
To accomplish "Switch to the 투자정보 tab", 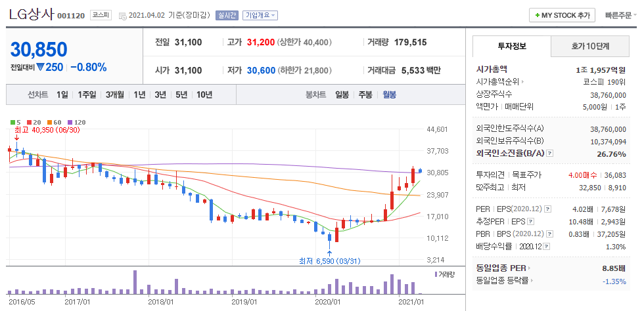I will point(512,46).
